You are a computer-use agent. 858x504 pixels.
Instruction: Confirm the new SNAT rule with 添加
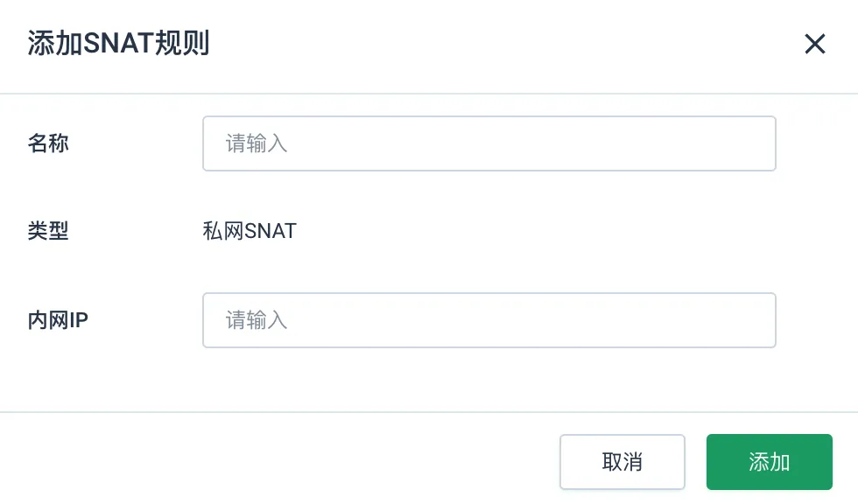770,462
